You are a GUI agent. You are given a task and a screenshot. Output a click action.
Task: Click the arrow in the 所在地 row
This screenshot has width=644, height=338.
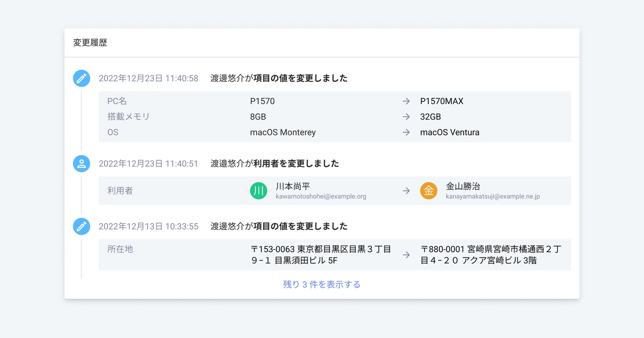pyautogui.click(x=406, y=255)
